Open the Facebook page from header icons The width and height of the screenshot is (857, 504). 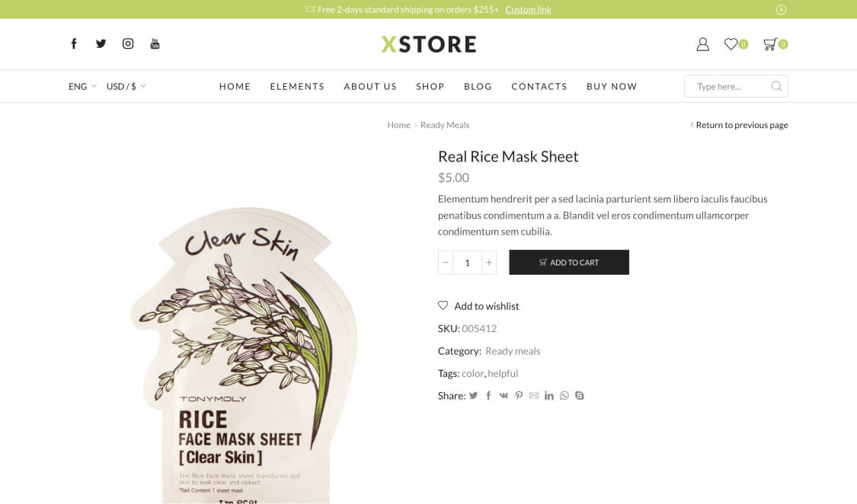[74, 43]
